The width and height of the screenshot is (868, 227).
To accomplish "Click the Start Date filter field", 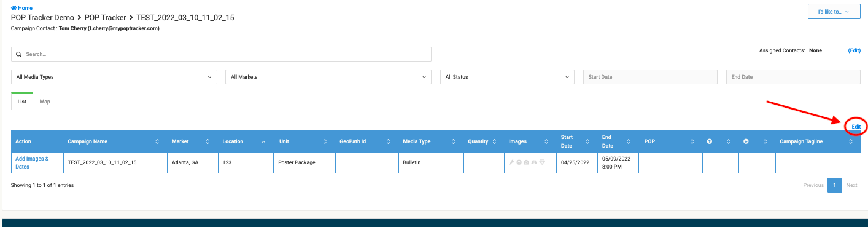I will point(650,77).
